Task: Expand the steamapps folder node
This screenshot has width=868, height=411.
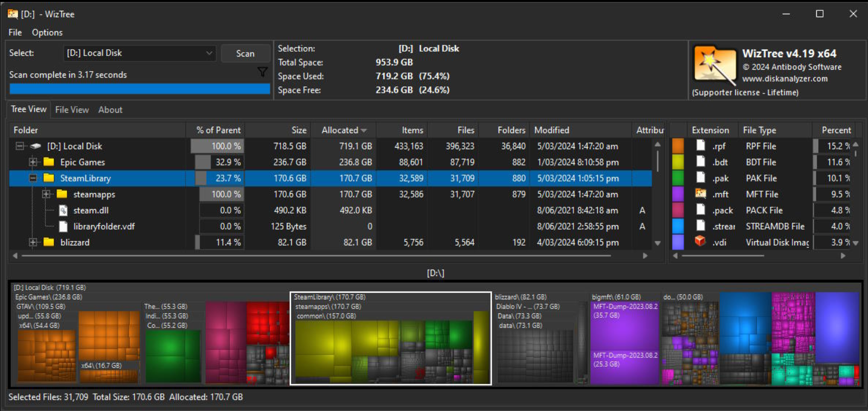Action: [46, 194]
